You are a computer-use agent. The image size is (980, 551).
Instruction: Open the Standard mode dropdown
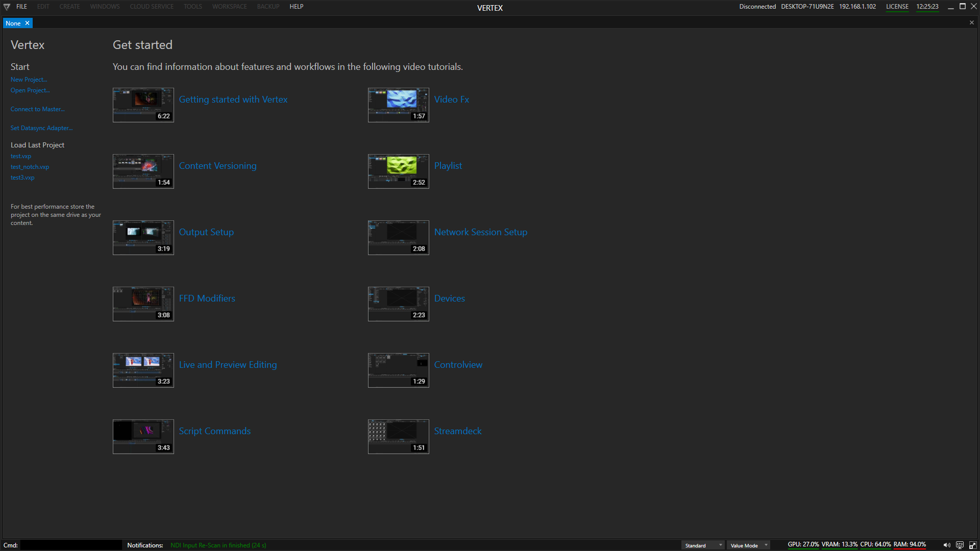[703, 545]
